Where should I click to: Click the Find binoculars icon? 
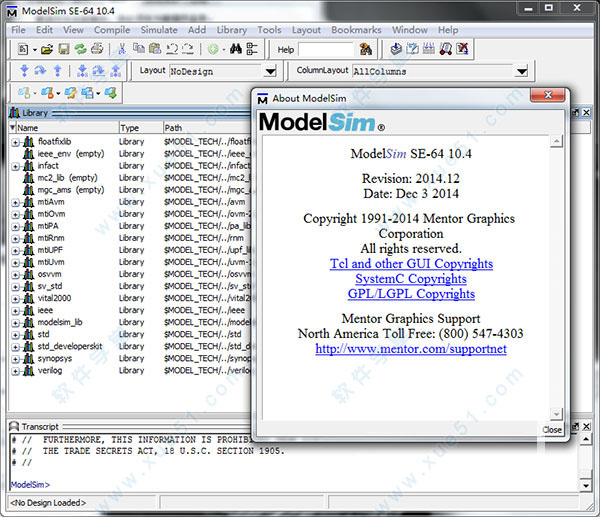click(237, 49)
